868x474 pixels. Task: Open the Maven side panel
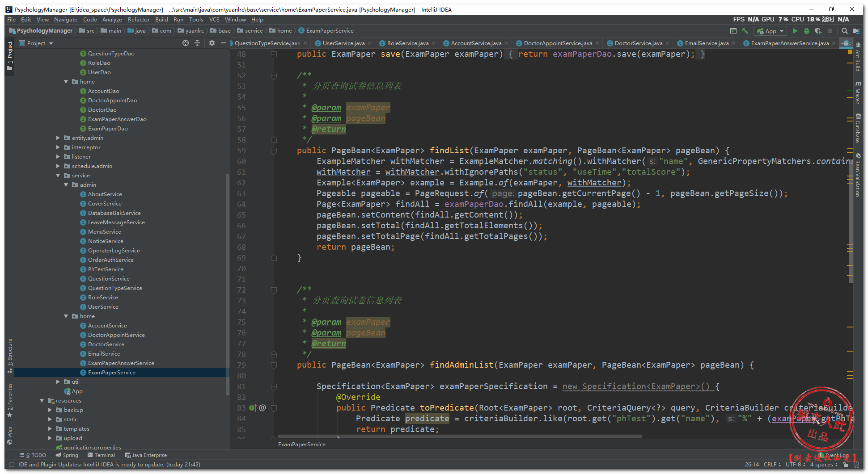click(x=857, y=93)
